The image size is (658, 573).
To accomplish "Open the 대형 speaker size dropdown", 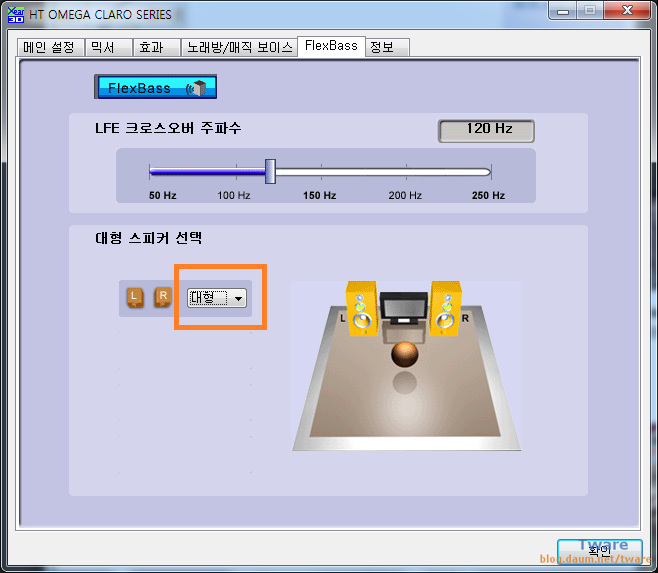I will (x=217, y=298).
